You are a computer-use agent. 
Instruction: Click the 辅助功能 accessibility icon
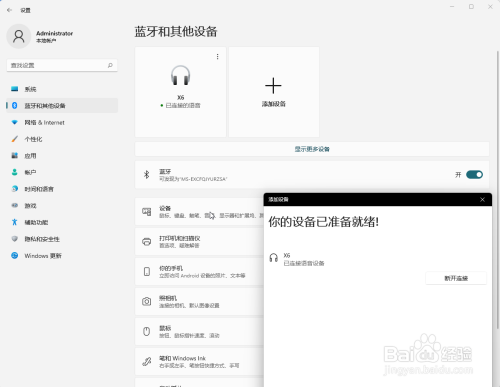(x=15, y=222)
